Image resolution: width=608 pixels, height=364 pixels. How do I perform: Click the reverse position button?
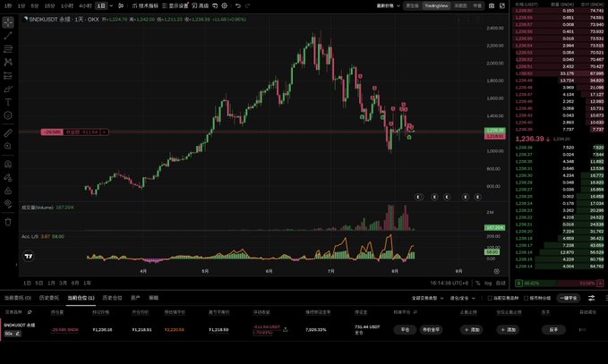pos(553,329)
